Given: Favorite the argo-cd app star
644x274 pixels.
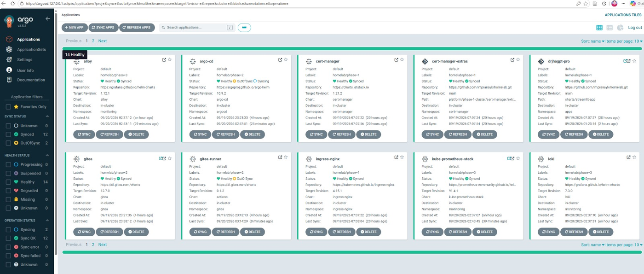Looking at the screenshot, I should coord(286,60).
